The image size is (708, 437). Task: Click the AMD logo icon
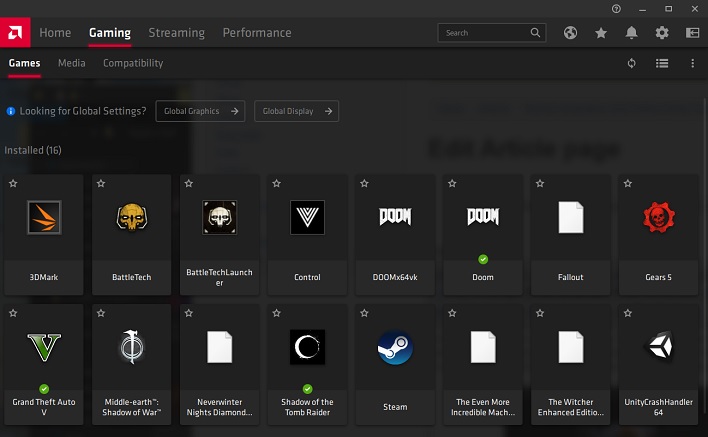point(15,33)
